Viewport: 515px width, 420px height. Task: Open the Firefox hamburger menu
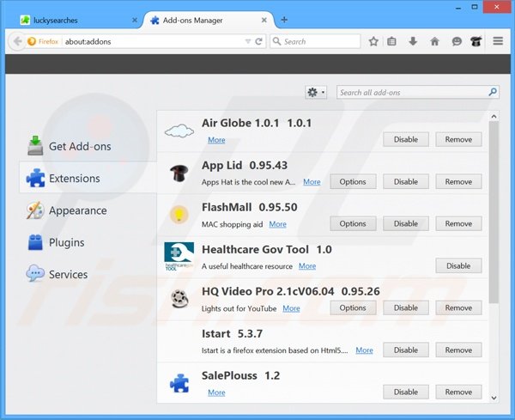[498, 41]
